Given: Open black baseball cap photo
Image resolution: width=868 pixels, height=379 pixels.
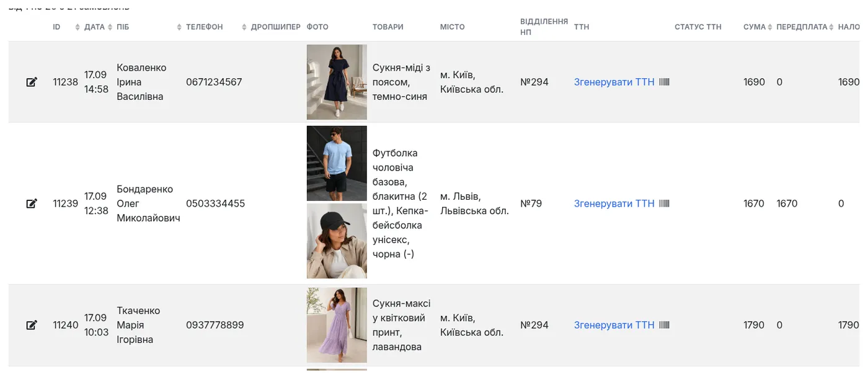Looking at the screenshot, I should 337,241.
